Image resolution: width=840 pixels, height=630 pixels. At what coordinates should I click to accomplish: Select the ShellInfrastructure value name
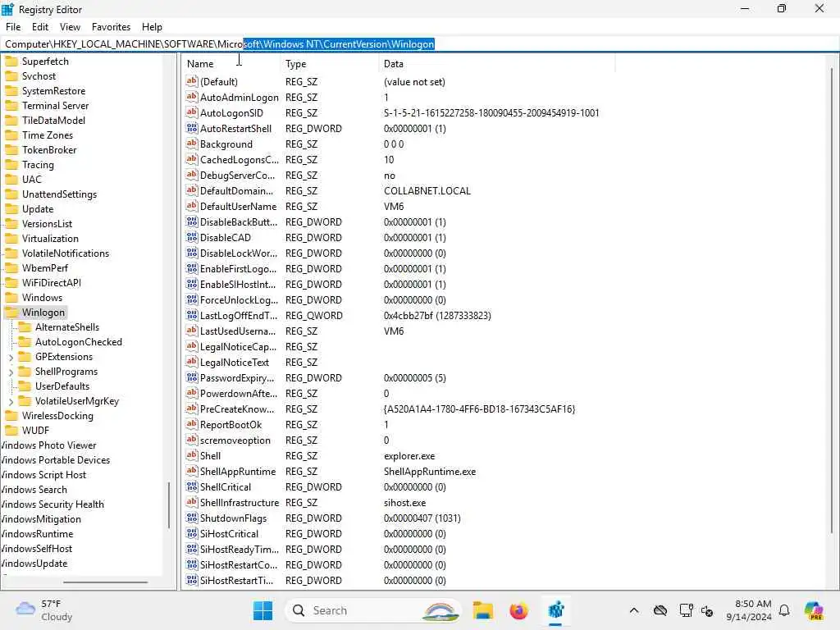tap(239, 503)
